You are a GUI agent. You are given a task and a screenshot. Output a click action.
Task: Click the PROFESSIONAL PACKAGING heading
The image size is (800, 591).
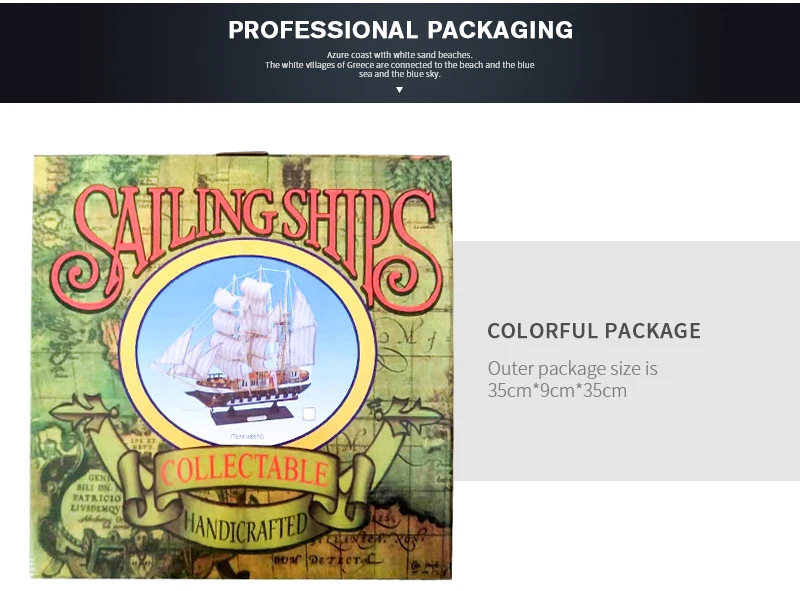[401, 30]
